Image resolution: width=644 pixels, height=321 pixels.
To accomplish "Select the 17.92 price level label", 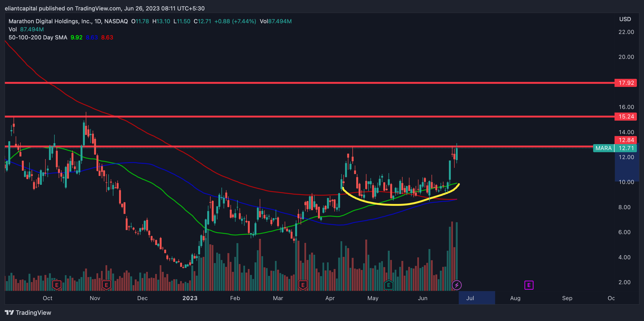I will point(626,83).
